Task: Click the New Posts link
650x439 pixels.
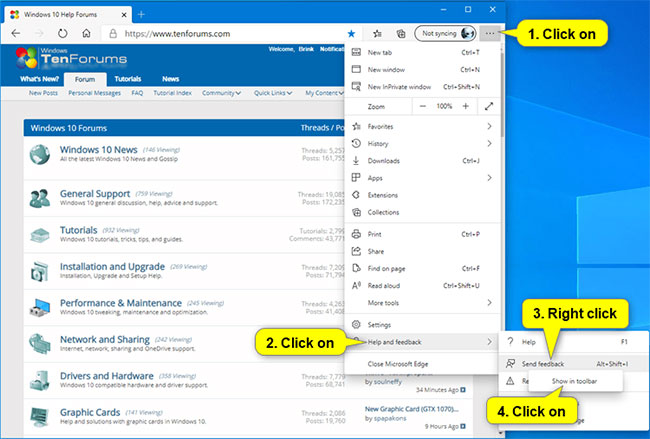Action: click(43, 93)
